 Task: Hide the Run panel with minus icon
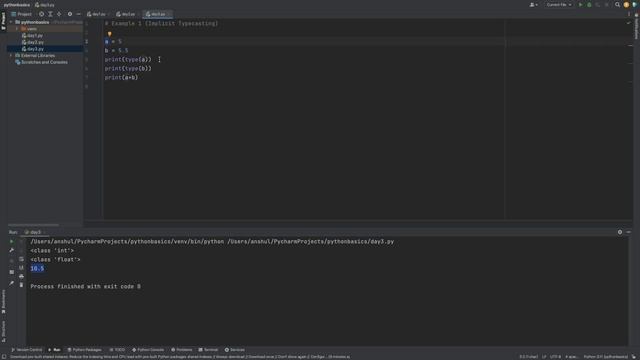point(628,232)
